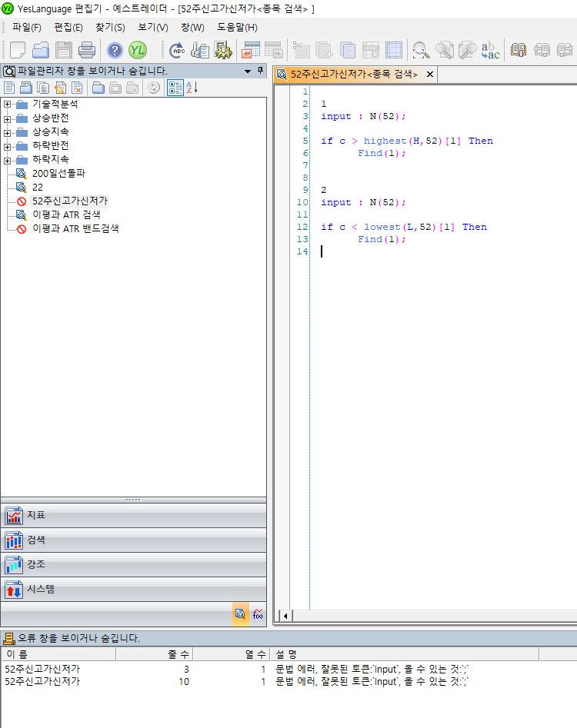Click the function (fx) icon in the file panel

click(258, 614)
